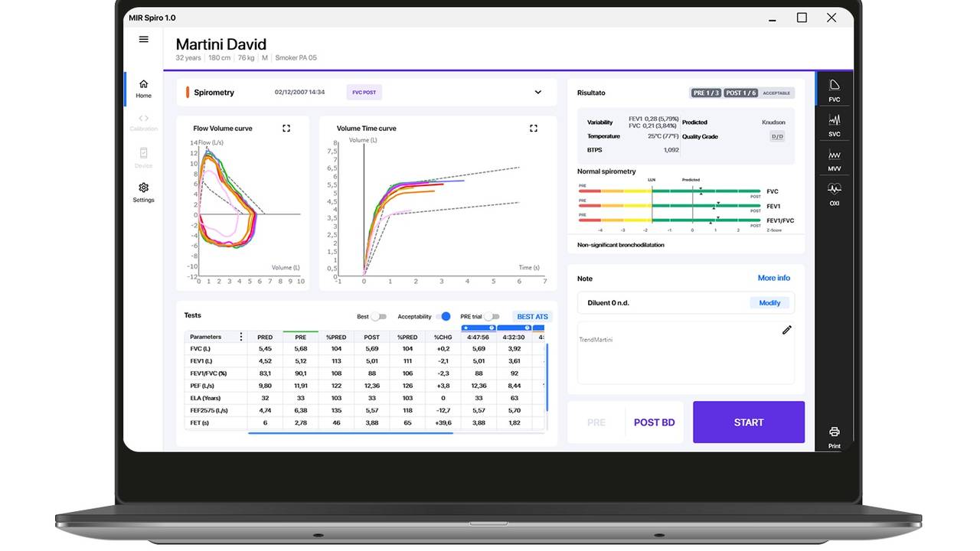980x551 pixels.
Task: Edit note with pencil icon
Action: click(786, 330)
